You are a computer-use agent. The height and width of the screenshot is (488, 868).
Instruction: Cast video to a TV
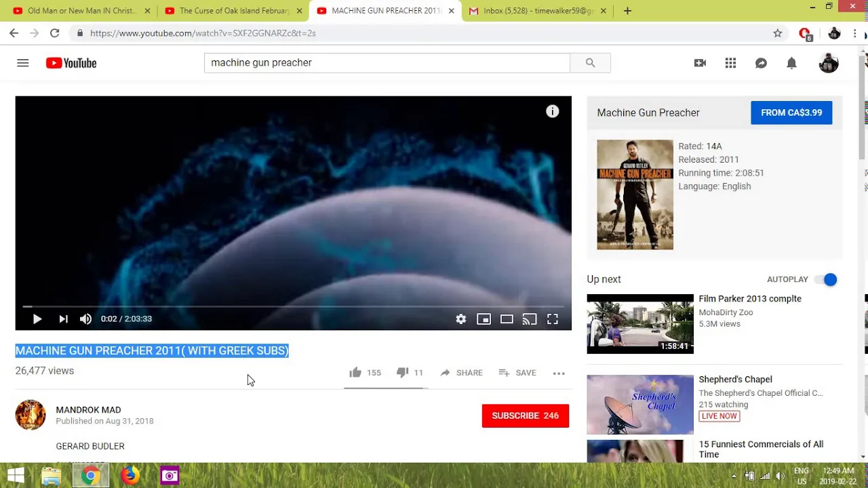[x=530, y=319]
